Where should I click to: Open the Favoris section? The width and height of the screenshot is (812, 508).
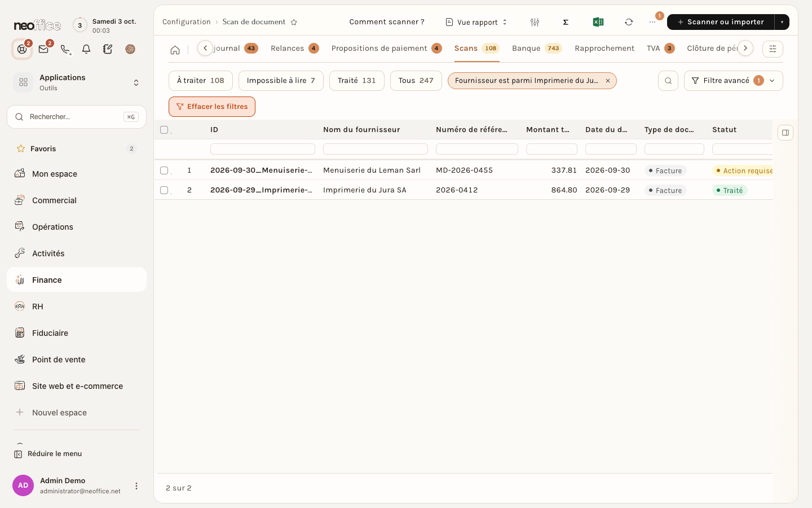click(77, 148)
